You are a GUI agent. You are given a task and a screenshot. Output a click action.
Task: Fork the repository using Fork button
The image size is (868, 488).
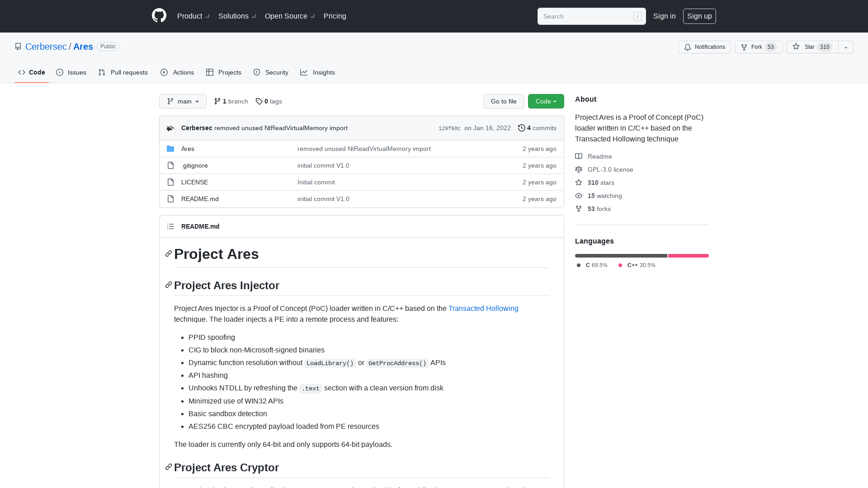pos(759,47)
